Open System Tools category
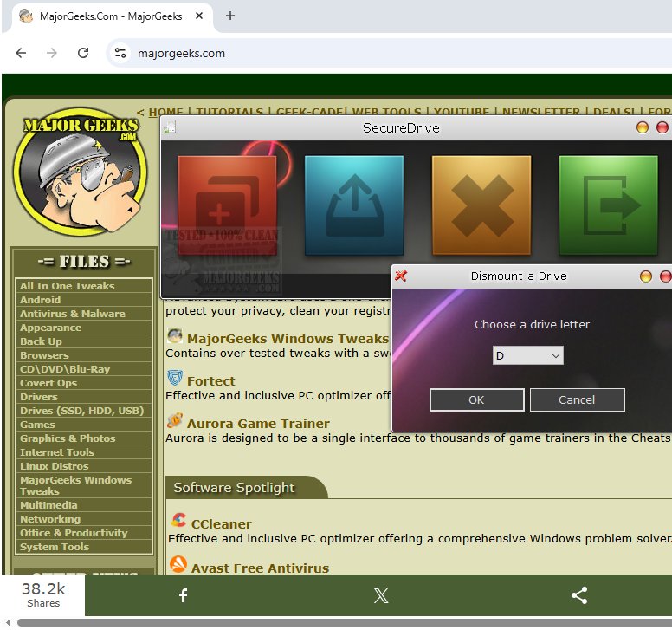 (x=55, y=547)
